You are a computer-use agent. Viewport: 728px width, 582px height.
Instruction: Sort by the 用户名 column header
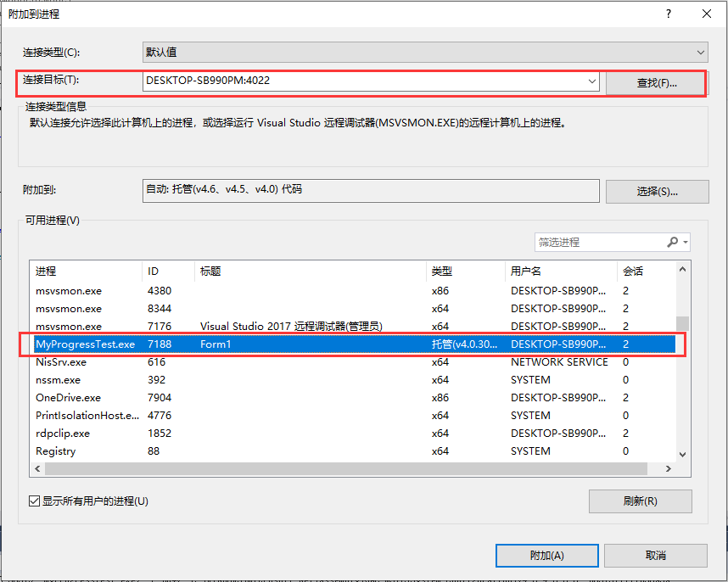pos(561,271)
